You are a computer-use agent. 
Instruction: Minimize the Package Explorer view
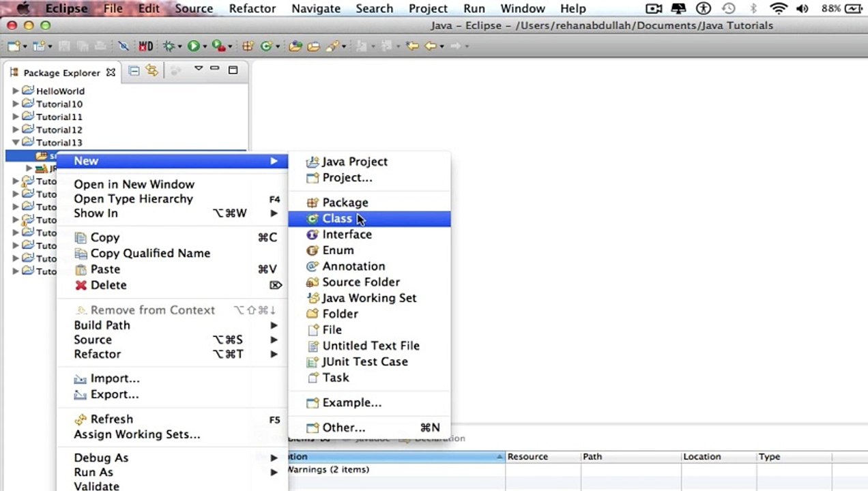click(215, 69)
